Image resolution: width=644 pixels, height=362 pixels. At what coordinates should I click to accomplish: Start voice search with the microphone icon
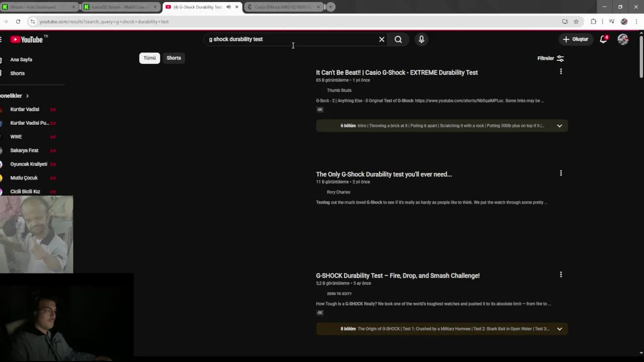422,39
